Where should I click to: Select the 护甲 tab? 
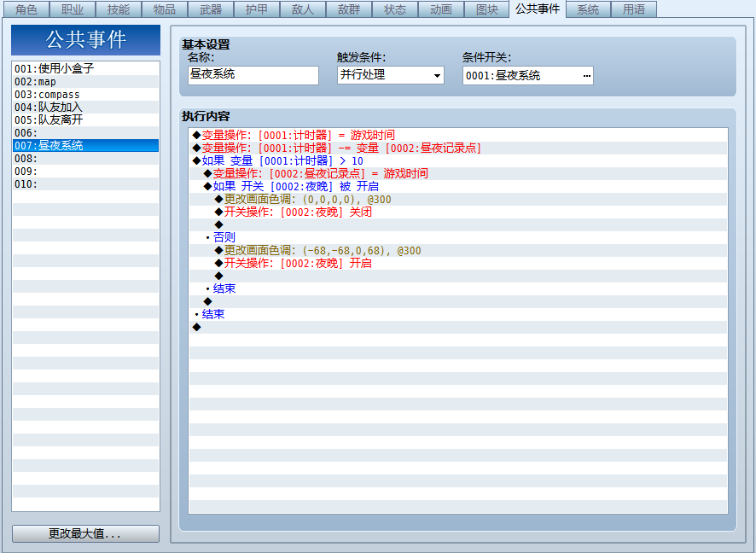[257, 9]
